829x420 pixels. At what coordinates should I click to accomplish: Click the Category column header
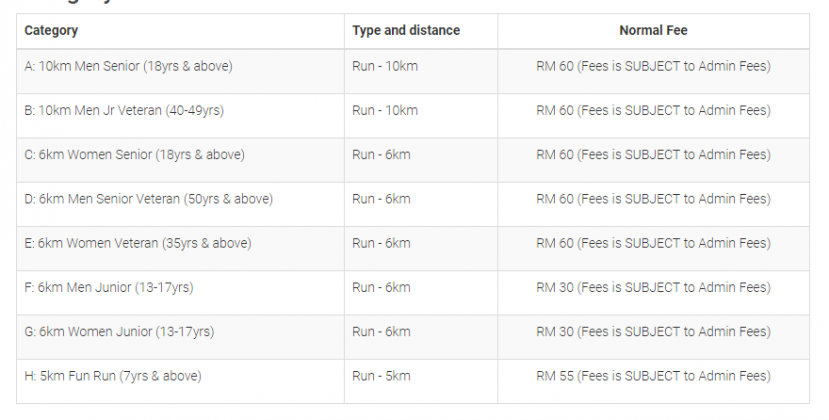pos(51,31)
